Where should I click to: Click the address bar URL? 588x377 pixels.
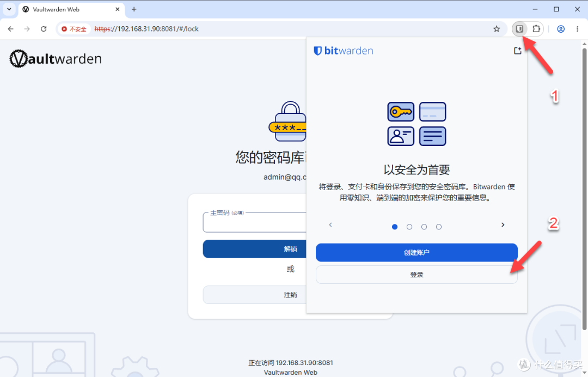click(146, 29)
